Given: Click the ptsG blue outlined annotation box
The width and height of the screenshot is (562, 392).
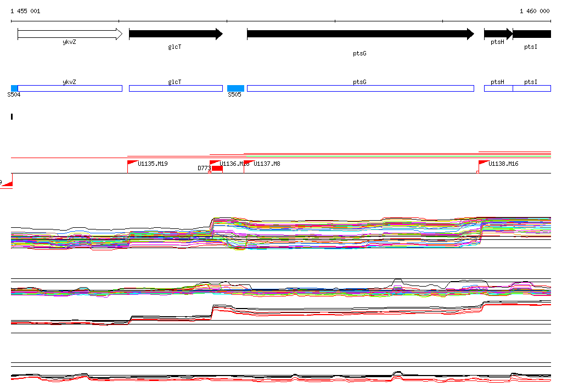Looking at the screenshot, I should click(361, 88).
